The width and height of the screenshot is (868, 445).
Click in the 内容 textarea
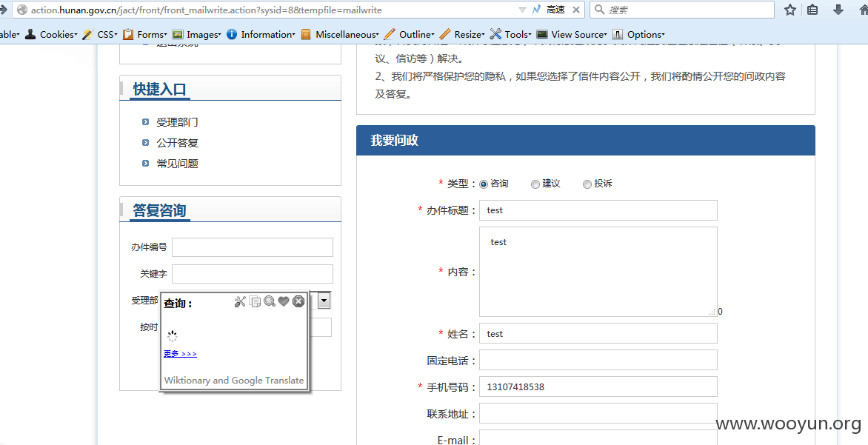point(598,272)
